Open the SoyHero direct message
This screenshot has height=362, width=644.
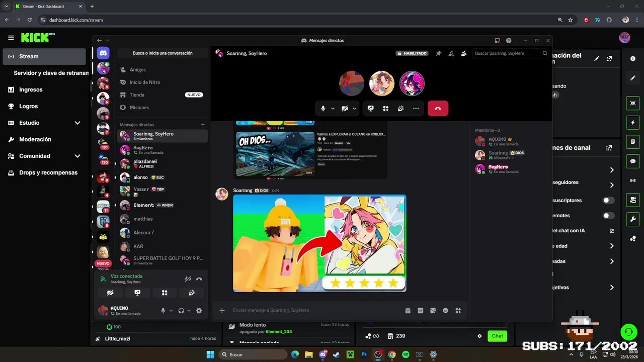point(163,150)
